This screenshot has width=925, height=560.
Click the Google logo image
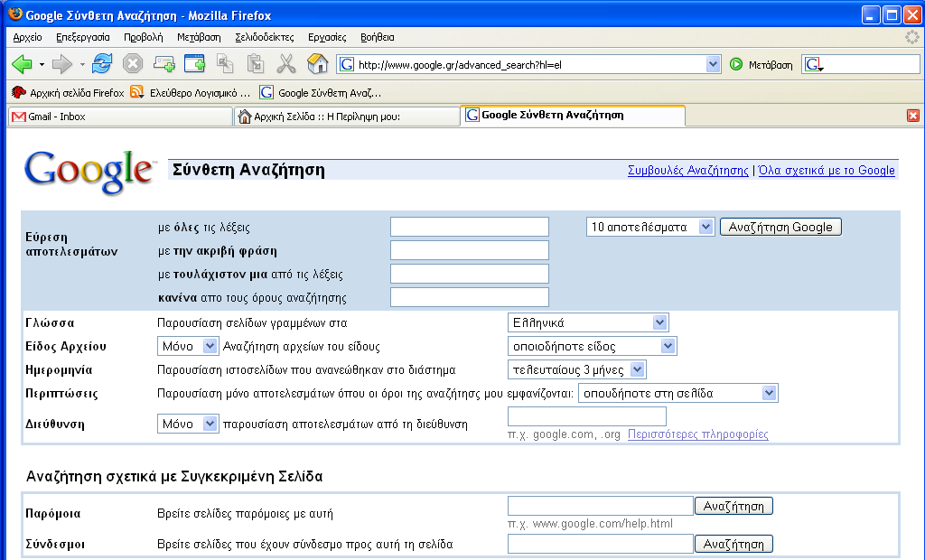point(89,171)
